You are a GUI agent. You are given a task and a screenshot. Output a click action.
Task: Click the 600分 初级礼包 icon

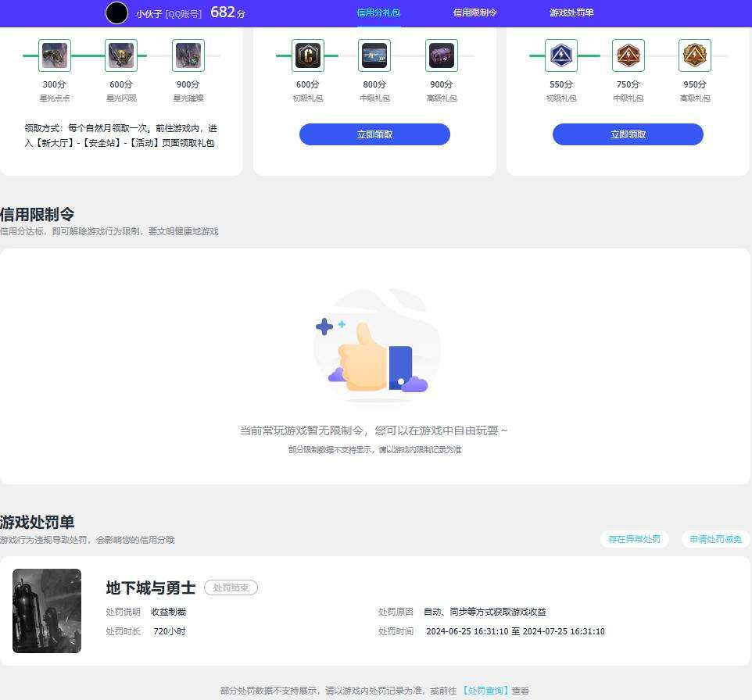coord(308,55)
